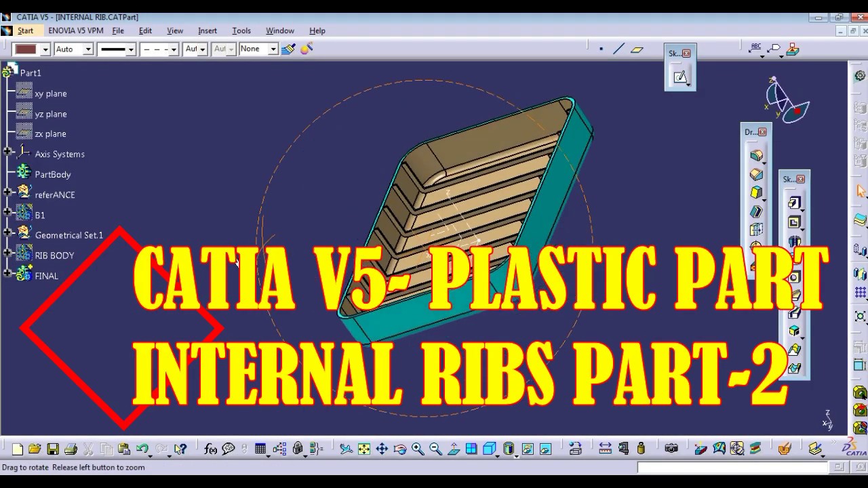
Task: Click the brown color swatch
Action: pos(26,49)
